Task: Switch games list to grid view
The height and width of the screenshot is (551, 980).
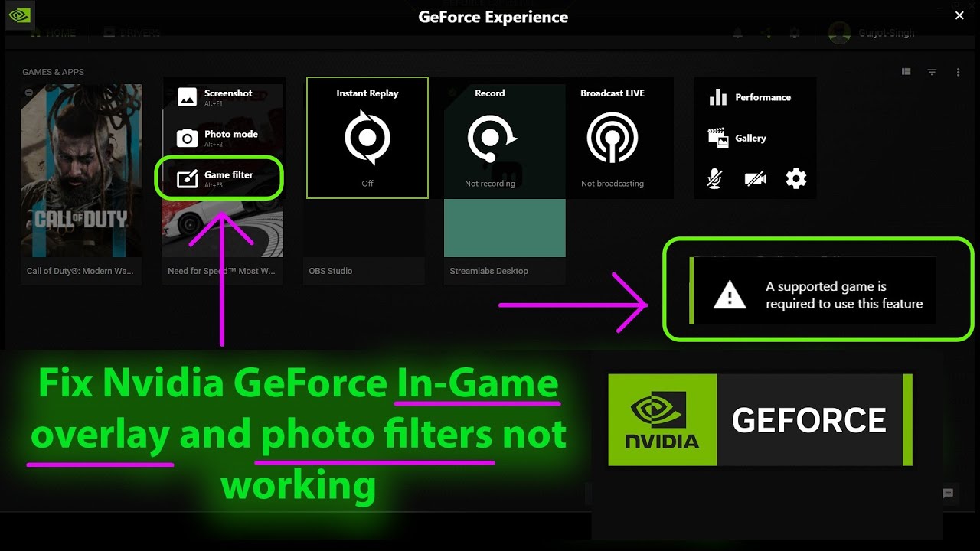Action: coord(906,72)
